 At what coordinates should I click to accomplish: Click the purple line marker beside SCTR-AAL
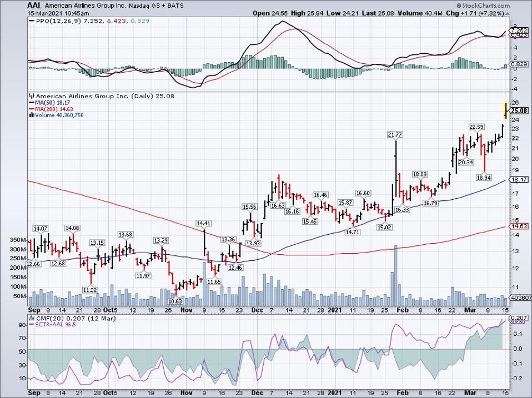32,325
